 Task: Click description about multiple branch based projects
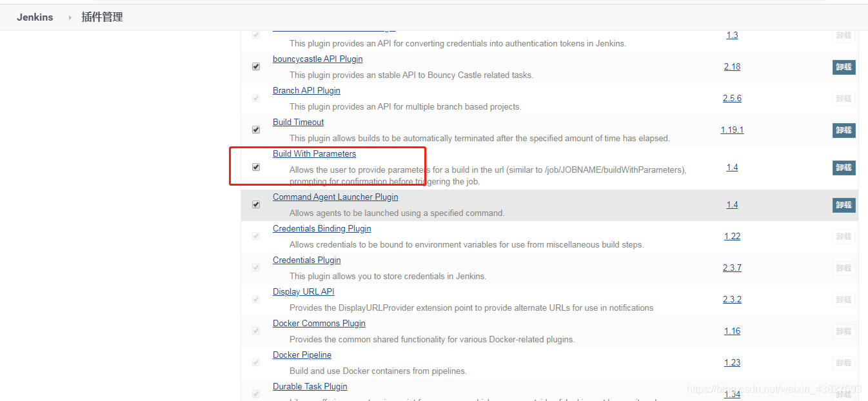[405, 106]
